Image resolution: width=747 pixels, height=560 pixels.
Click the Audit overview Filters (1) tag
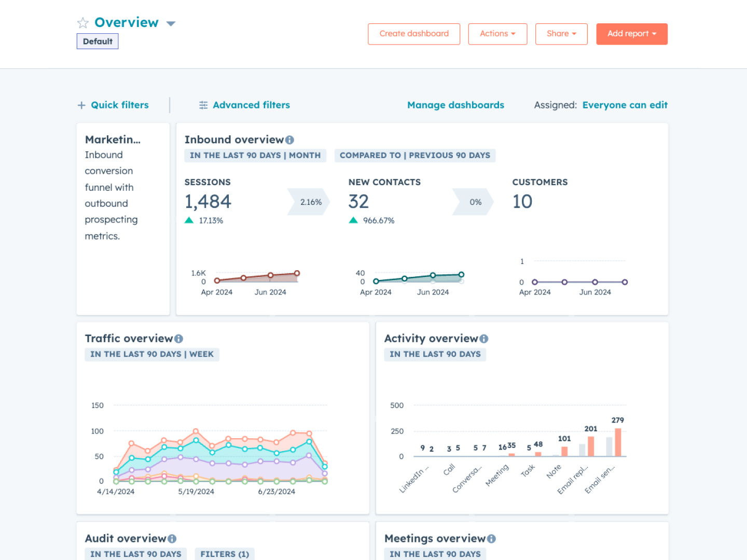(225, 554)
